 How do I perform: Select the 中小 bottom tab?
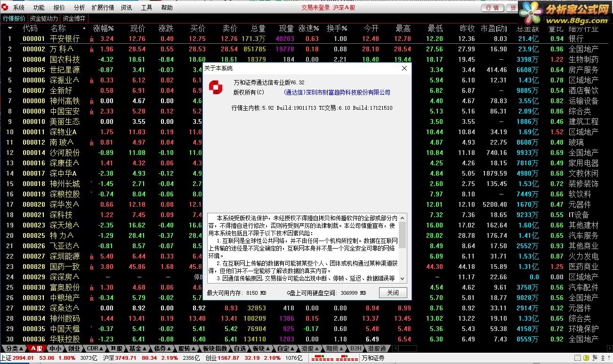55,348
